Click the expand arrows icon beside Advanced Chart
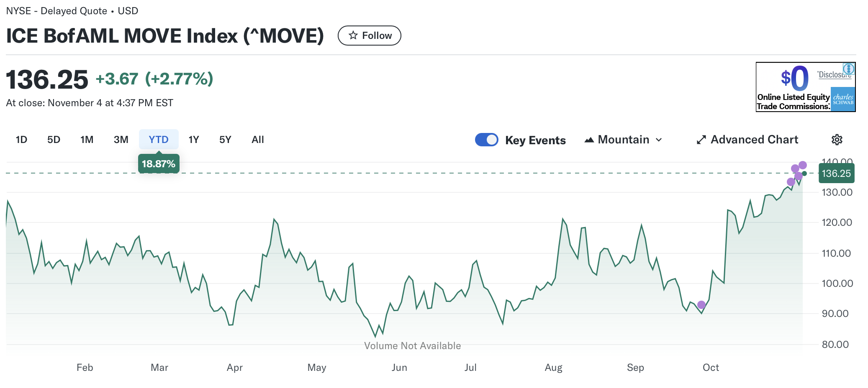The image size is (868, 388). [x=701, y=140]
